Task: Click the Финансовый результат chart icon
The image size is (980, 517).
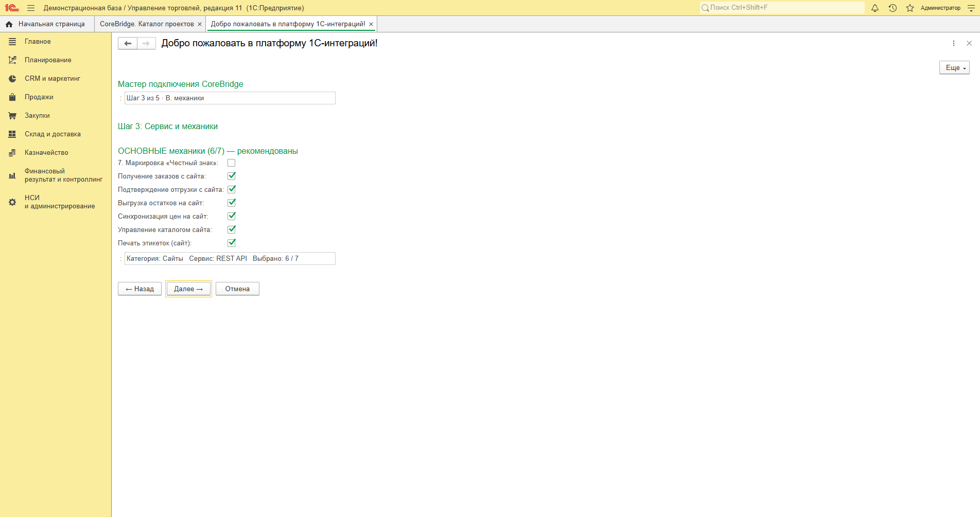Action: coord(12,175)
